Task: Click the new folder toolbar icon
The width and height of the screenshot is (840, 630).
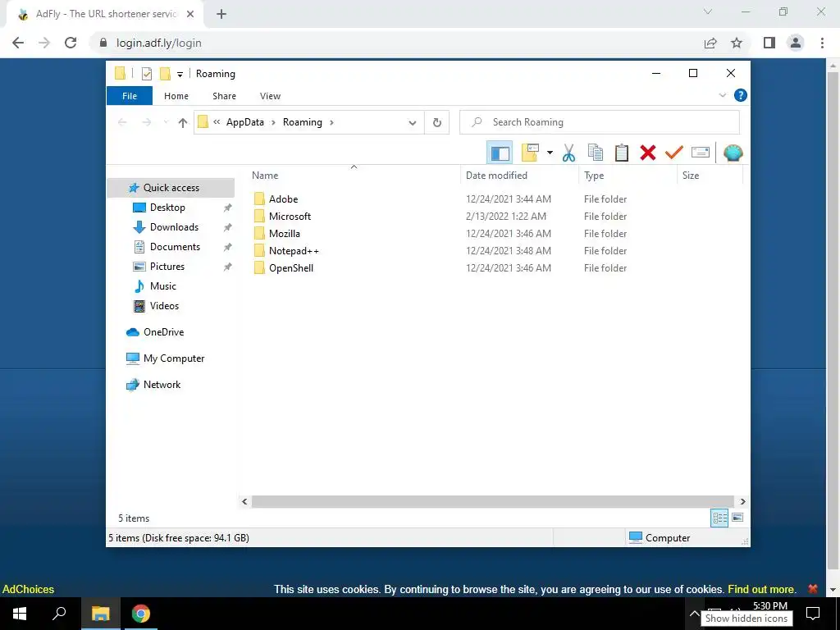Action: pos(530,153)
